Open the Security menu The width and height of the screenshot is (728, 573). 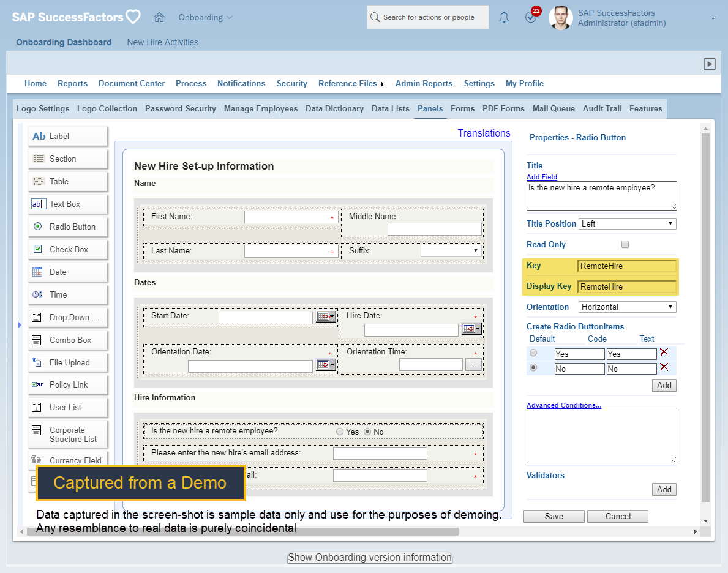291,84
